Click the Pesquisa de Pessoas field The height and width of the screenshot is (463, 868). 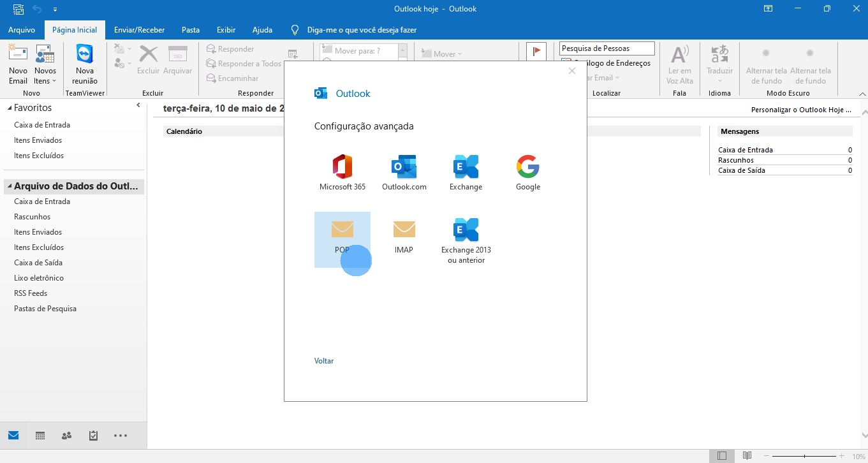click(607, 48)
